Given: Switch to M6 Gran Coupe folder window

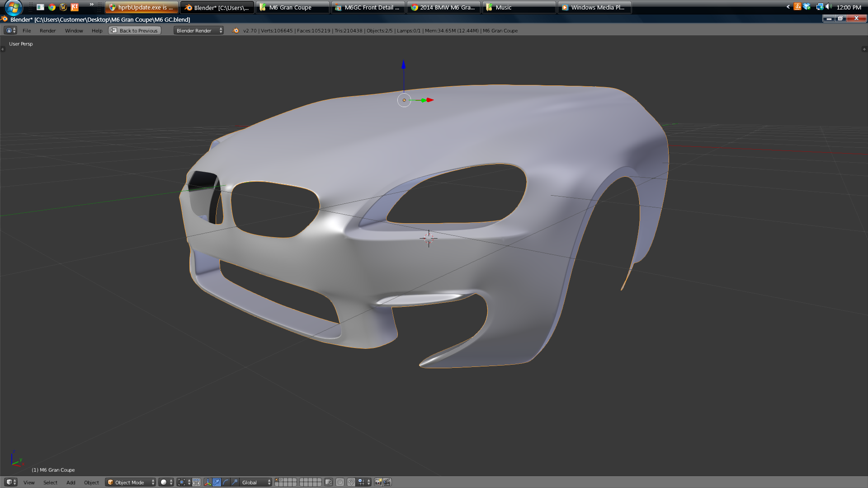Looking at the screenshot, I should 292,7.
